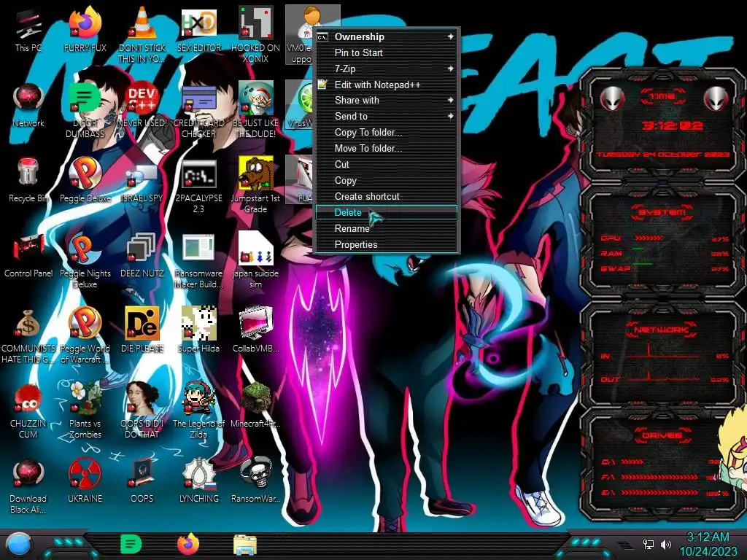Choose Move To folder...
This screenshot has width=747, height=560.
[x=387, y=149]
